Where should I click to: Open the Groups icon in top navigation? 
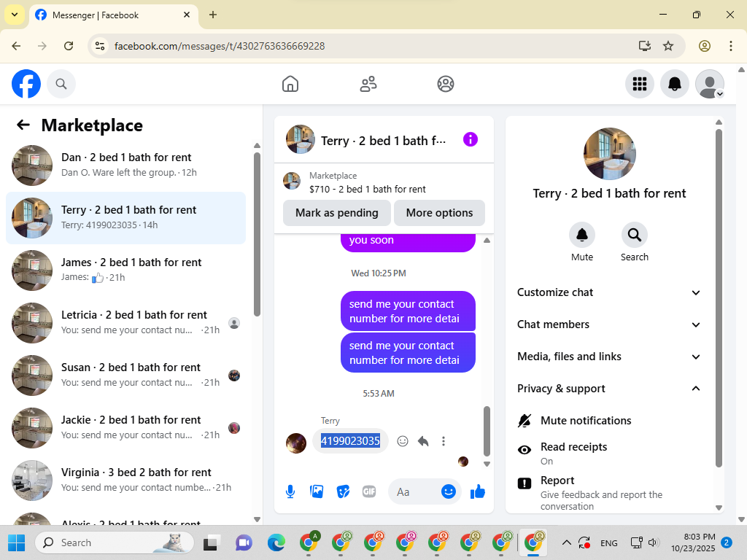446,84
